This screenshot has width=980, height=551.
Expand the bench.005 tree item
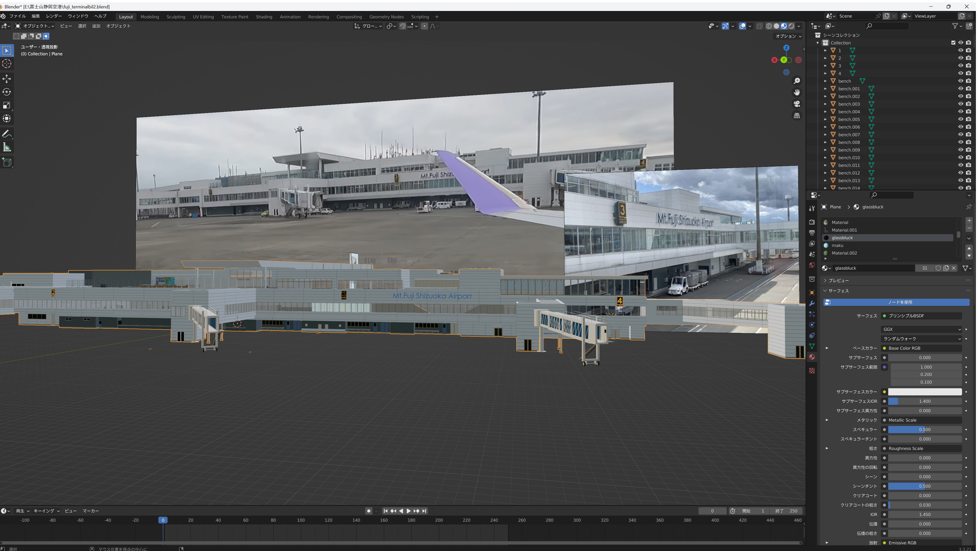point(825,119)
